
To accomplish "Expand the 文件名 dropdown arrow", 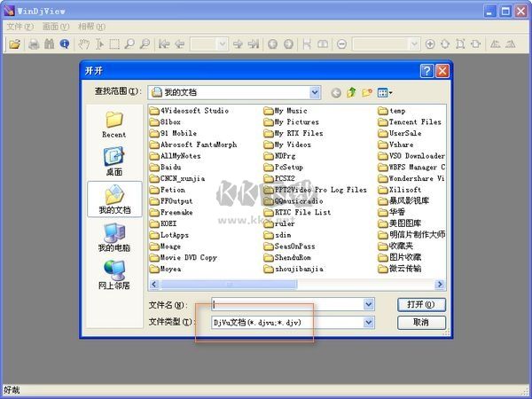I will 369,304.
